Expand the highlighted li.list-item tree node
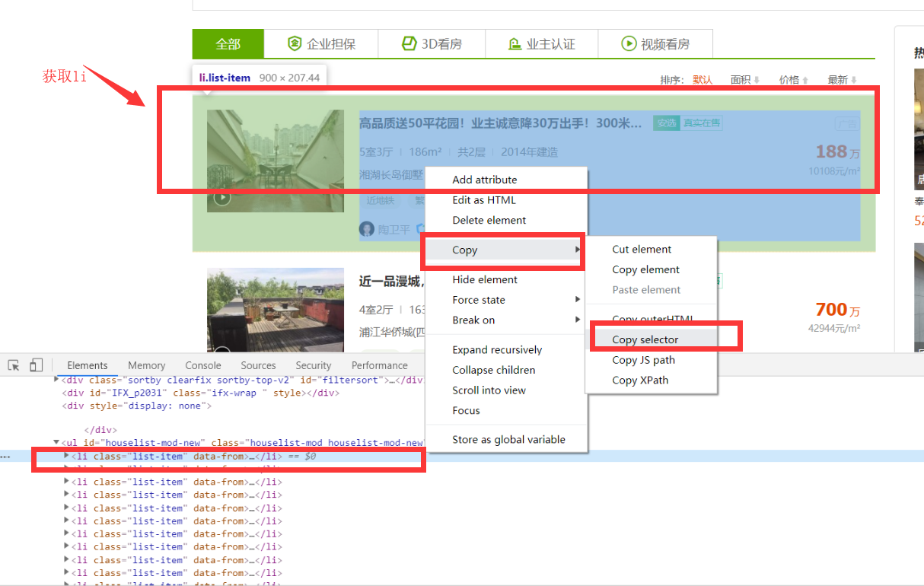924x586 pixels. [x=67, y=457]
